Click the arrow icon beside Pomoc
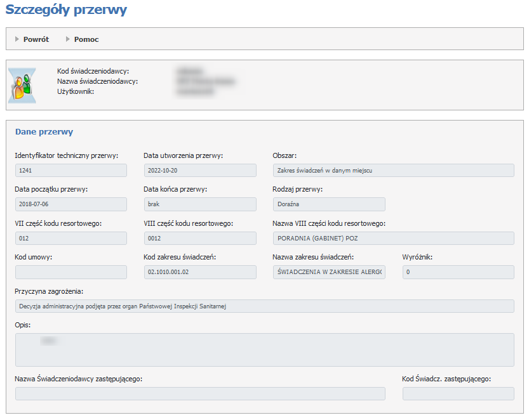Screen dimensions: 529x420 click(x=68, y=39)
